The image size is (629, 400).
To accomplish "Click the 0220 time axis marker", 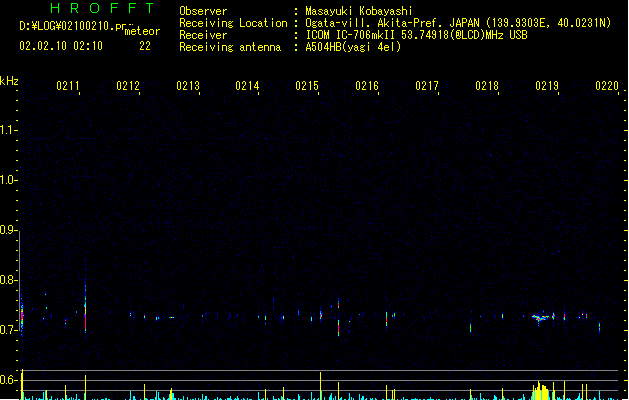I will coord(607,86).
